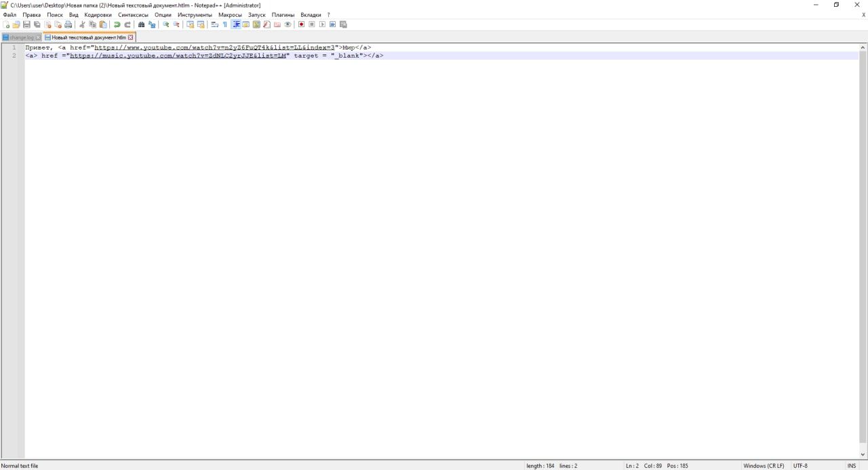Click 'Ln : 2' position in status bar
Image resolution: width=868 pixels, height=470 pixels.
point(632,466)
